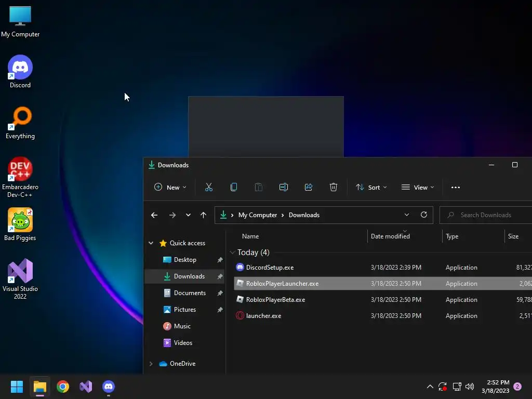Screen dimensions: 532x399
Task: Open the recent locations dropdown arrow
Action: click(188, 215)
